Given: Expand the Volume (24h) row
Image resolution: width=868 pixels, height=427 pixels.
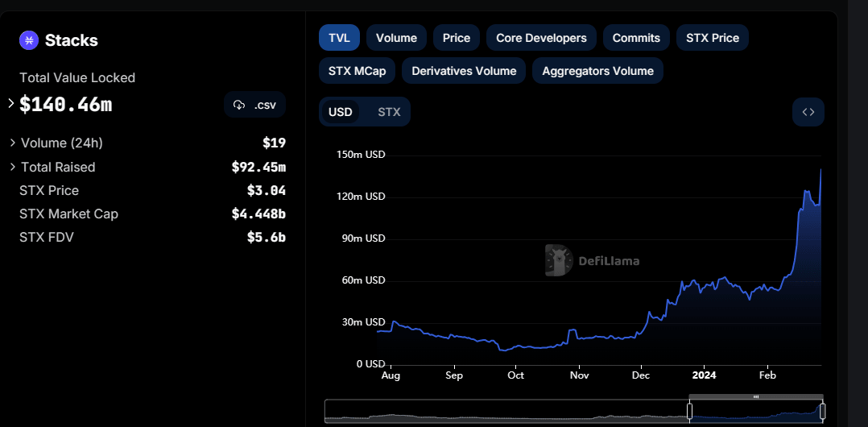Looking at the screenshot, I should click(x=13, y=143).
